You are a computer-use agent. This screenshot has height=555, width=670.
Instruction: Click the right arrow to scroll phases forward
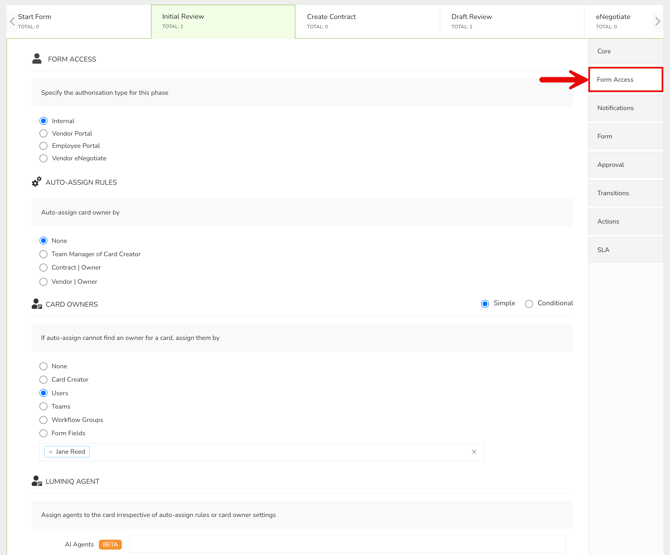[x=657, y=21]
